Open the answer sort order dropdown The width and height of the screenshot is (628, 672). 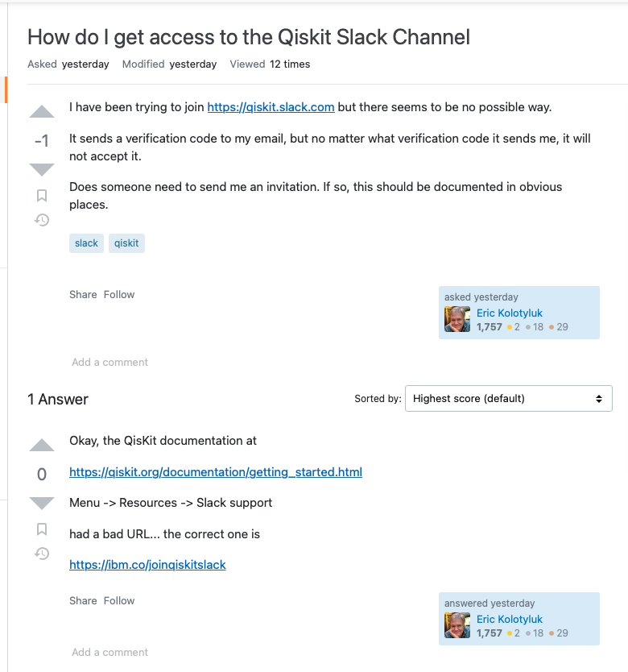point(508,398)
